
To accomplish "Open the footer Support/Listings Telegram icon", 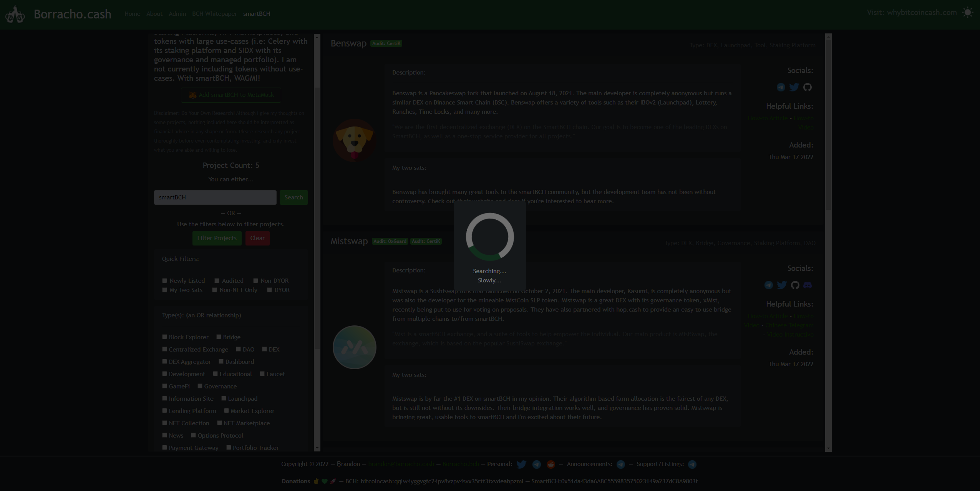I will click(692, 464).
